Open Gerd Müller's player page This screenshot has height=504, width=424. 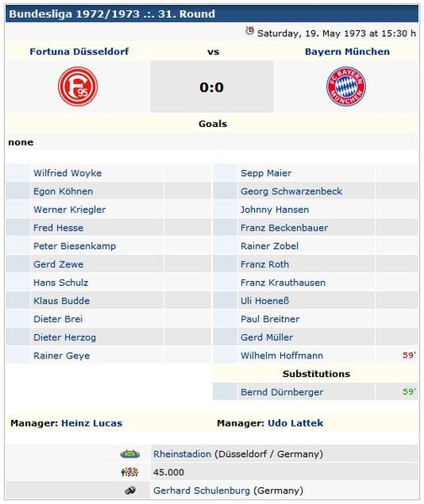point(267,337)
